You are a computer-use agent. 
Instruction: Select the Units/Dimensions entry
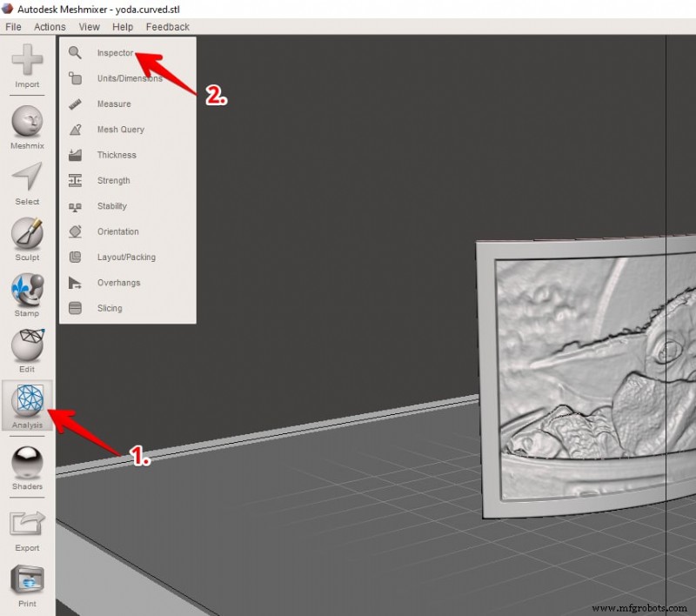130,78
